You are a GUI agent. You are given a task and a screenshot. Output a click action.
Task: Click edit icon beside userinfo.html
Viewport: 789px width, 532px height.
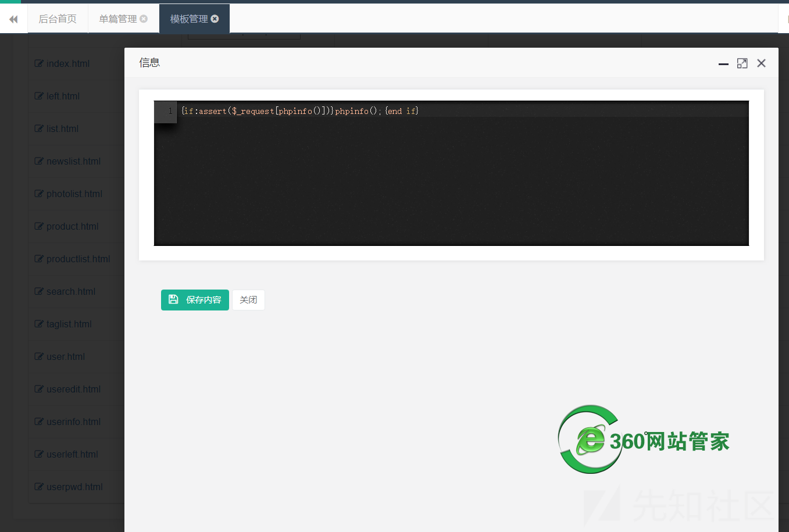coord(39,422)
